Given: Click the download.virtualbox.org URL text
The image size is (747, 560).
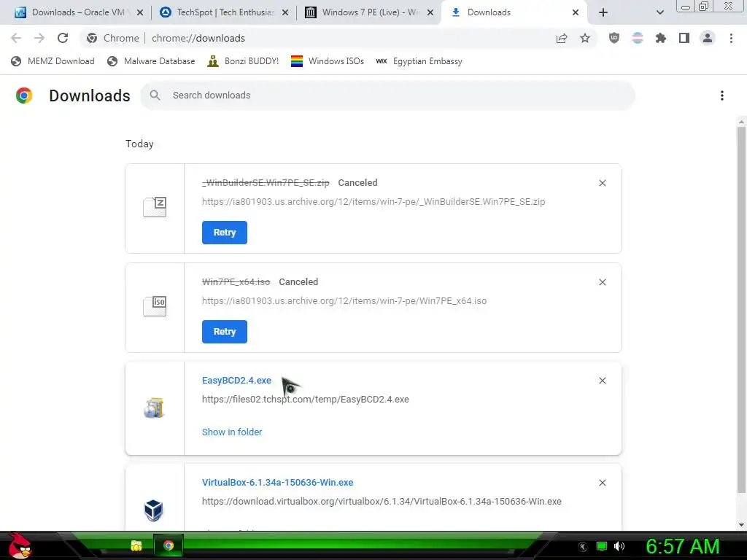Looking at the screenshot, I should [x=382, y=502].
